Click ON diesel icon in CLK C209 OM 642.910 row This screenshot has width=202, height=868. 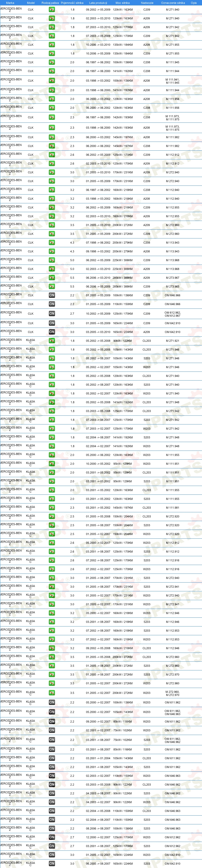(x=51, y=323)
